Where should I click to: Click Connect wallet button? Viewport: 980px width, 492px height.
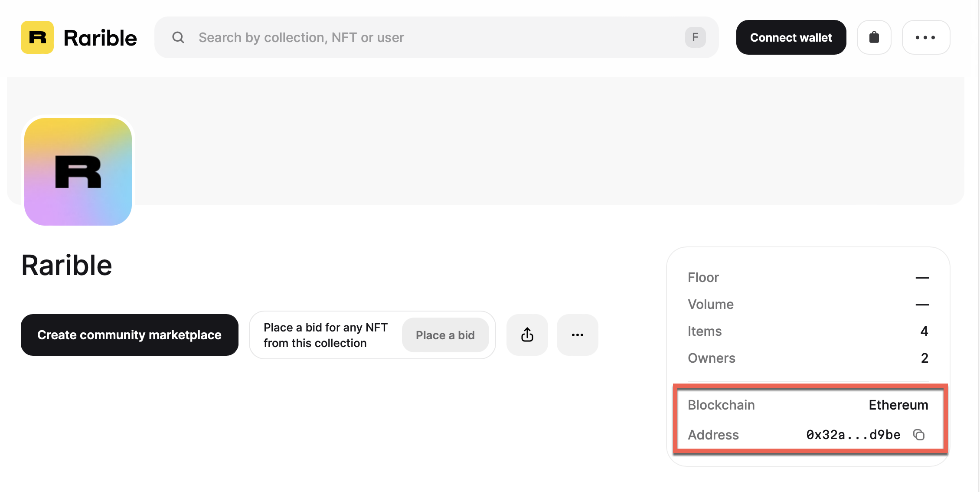click(x=791, y=37)
